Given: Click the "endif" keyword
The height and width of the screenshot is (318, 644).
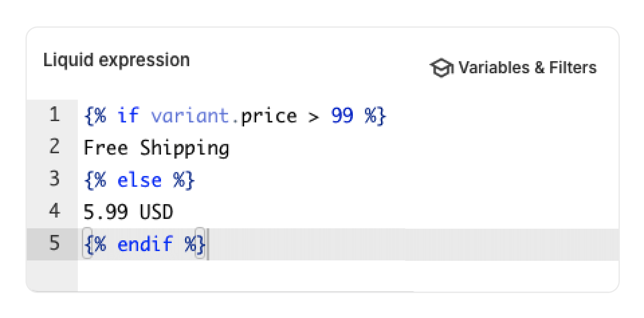Looking at the screenshot, I should (x=145, y=244).
